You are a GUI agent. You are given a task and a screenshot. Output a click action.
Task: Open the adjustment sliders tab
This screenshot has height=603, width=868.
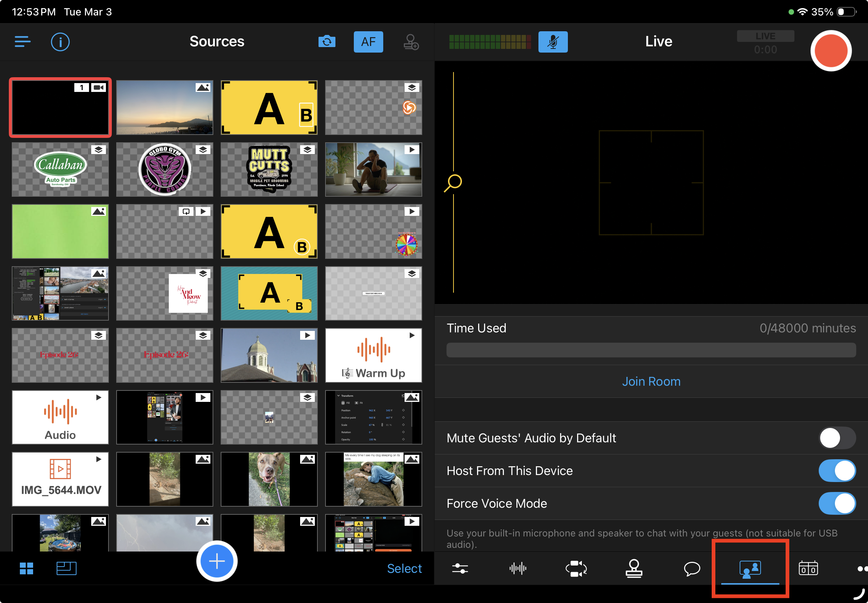pyautogui.click(x=460, y=568)
